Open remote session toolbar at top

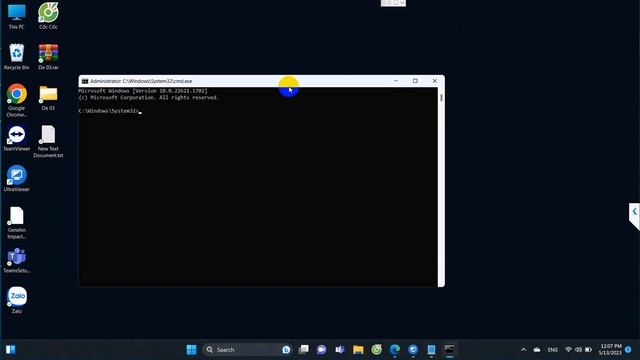click(x=393, y=3)
